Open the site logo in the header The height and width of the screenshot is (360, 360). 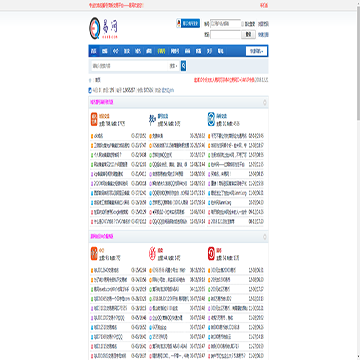click(103, 28)
